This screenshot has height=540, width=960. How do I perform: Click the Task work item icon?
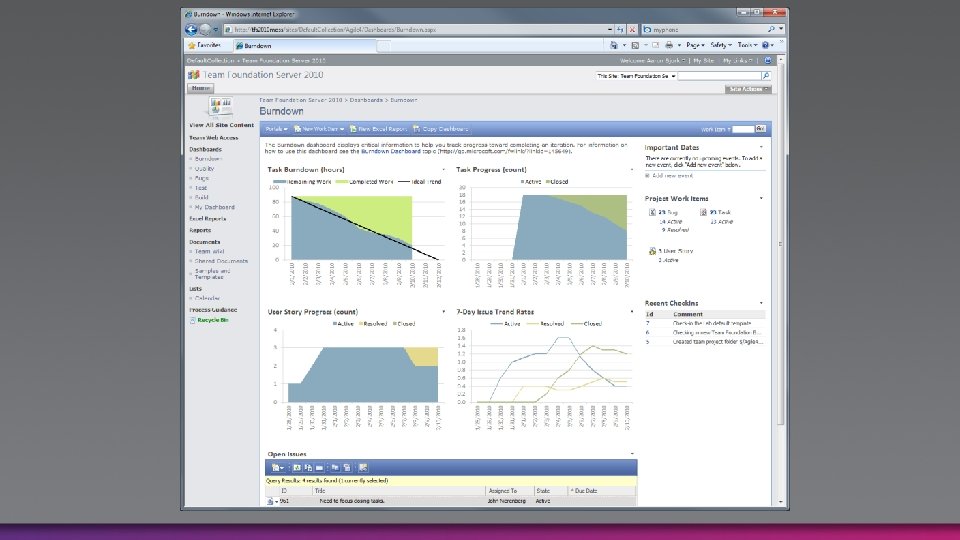tap(703, 212)
